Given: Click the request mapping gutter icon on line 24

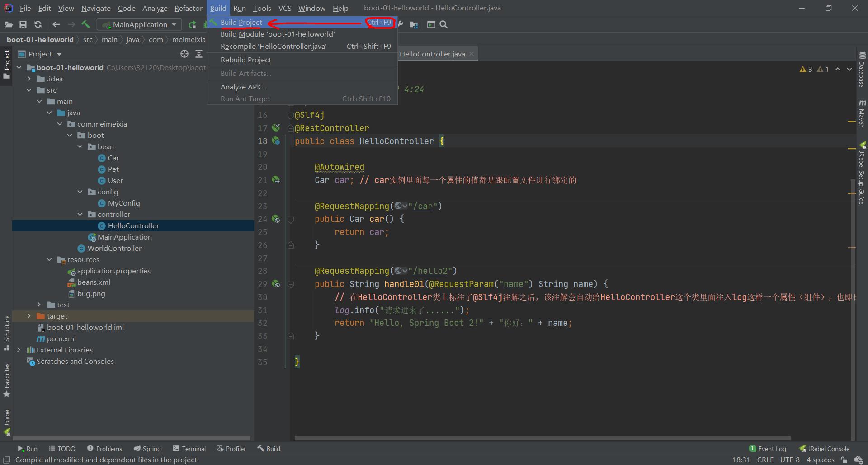Looking at the screenshot, I should pos(276,219).
